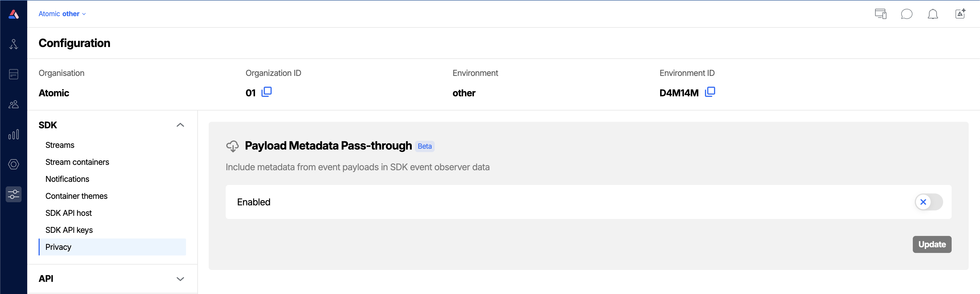
Task: Select Privacy in the SDK menu
Action: tap(58, 246)
